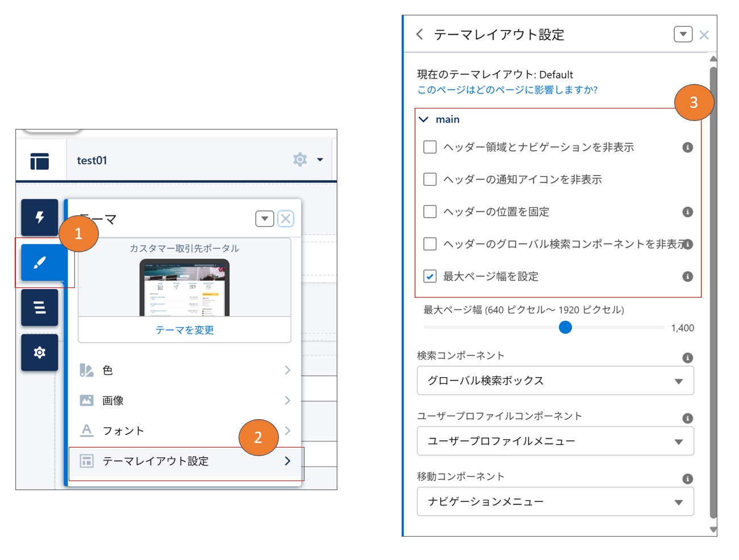
Task: Click このページはどのページに影響しますか? link
Action: point(507,90)
